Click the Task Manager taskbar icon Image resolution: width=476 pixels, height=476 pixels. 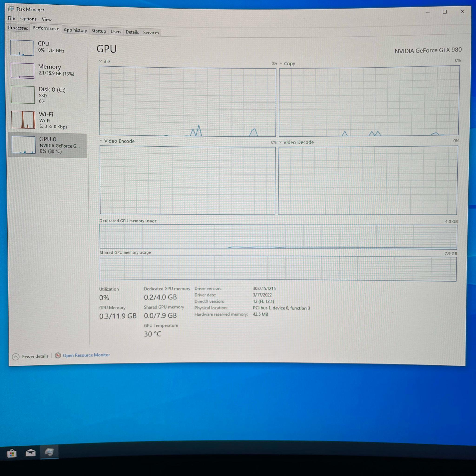point(49,452)
